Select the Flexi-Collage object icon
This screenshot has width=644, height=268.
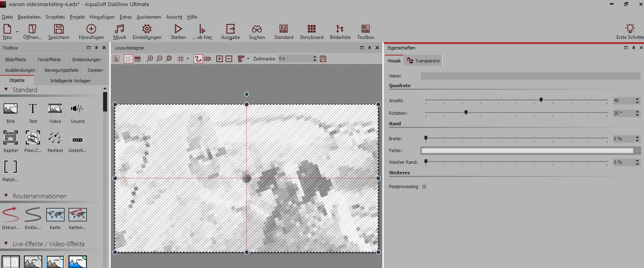click(x=32, y=138)
